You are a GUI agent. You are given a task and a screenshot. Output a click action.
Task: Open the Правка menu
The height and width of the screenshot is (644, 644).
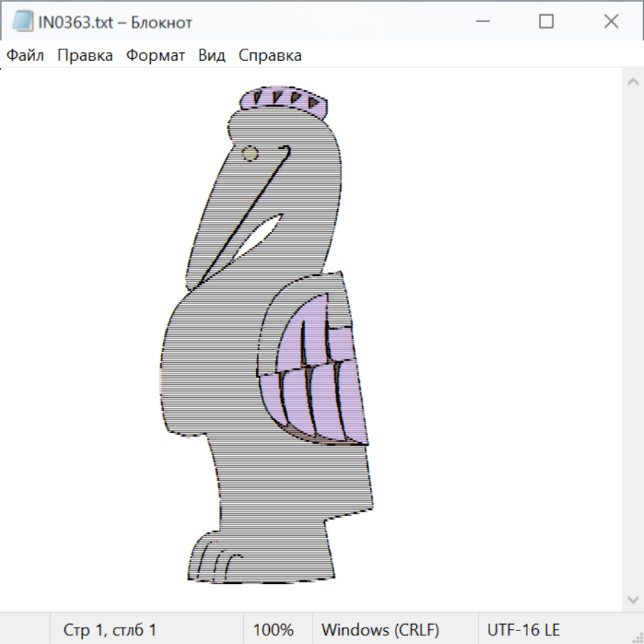tap(84, 56)
